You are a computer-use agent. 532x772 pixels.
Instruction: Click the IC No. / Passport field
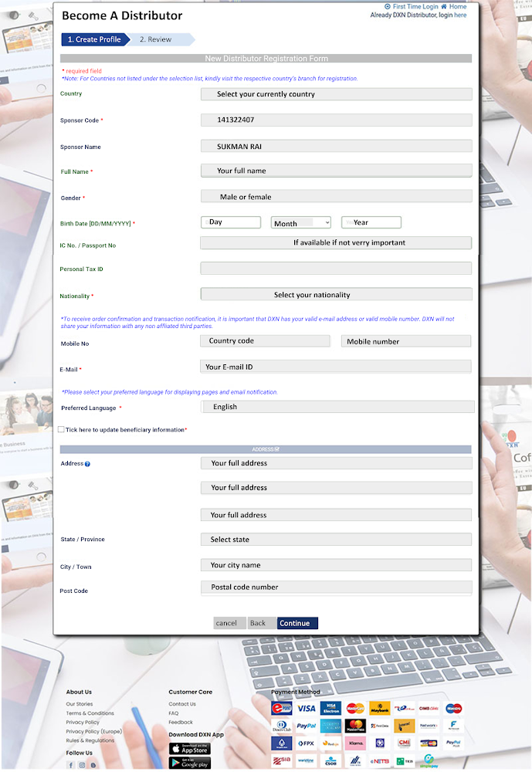(x=336, y=242)
